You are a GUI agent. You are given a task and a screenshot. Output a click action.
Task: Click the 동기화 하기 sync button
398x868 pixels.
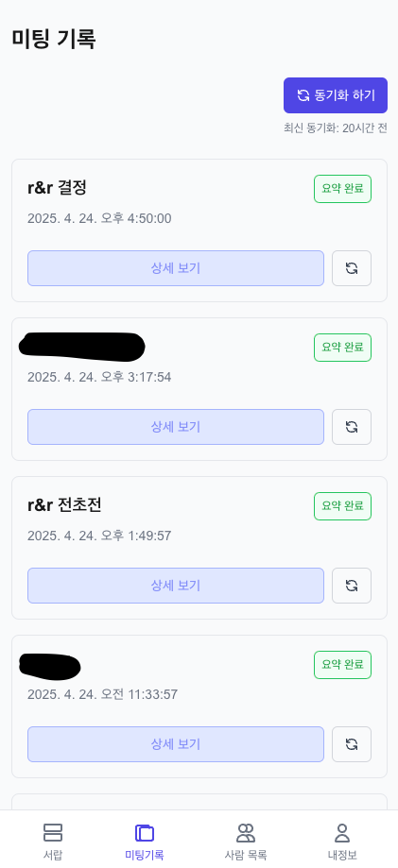click(336, 95)
